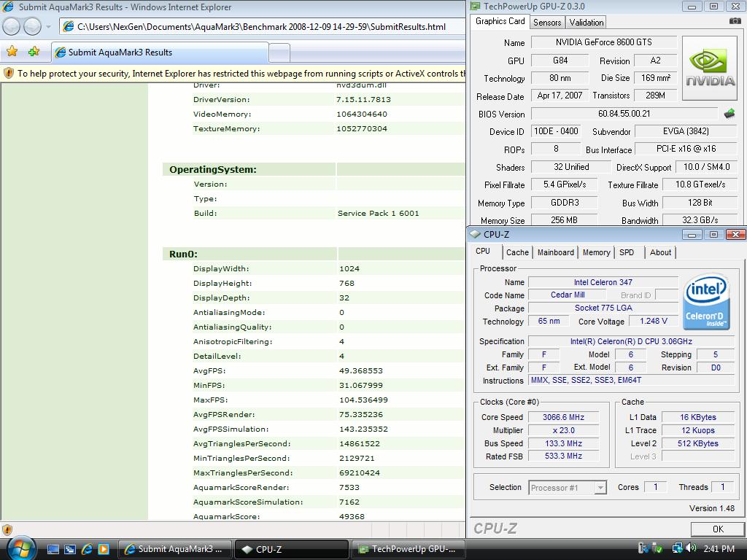Open recent pages dropdown arrow
This screenshot has height=560, width=747.
click(x=49, y=27)
